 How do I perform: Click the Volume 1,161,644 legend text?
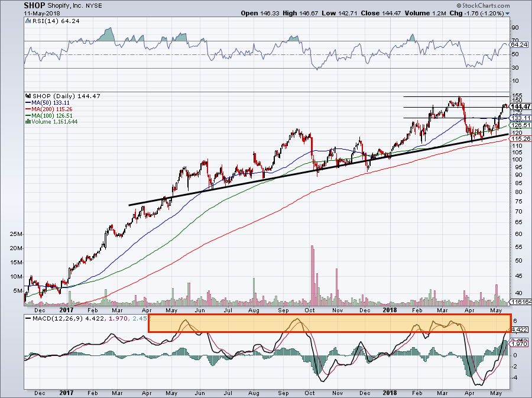coord(54,122)
